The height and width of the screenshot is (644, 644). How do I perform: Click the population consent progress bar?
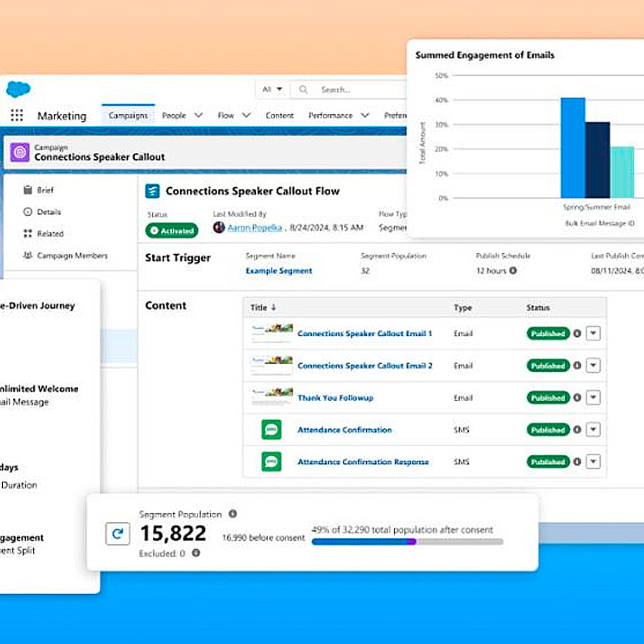407,542
